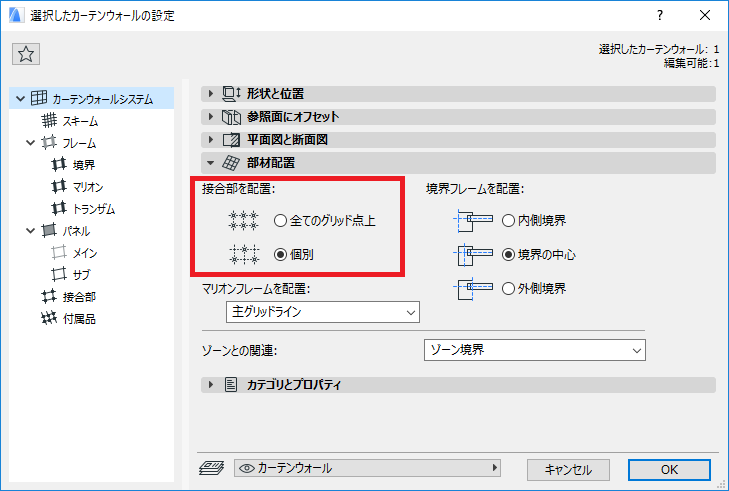
Task: Select 境界 in the settings tree
Action: pos(84,165)
